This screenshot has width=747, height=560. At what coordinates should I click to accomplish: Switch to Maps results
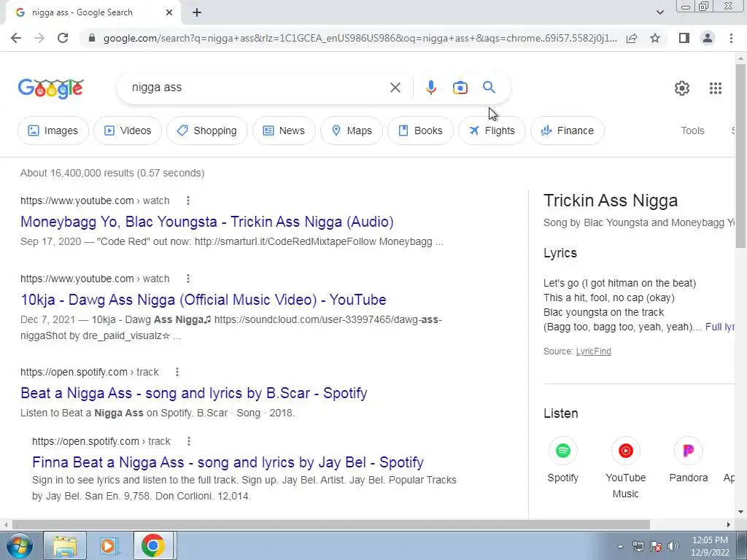(x=352, y=131)
